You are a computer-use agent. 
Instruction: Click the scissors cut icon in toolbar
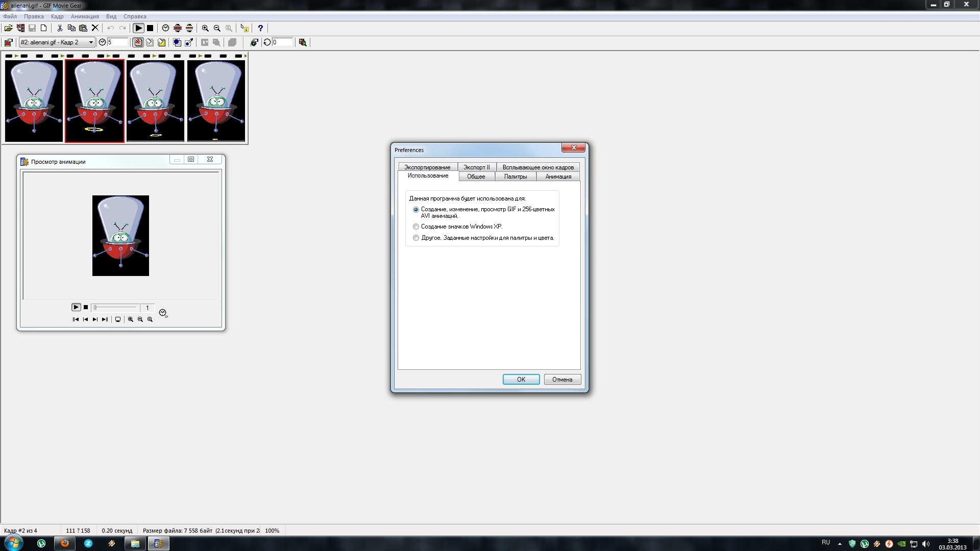click(60, 29)
